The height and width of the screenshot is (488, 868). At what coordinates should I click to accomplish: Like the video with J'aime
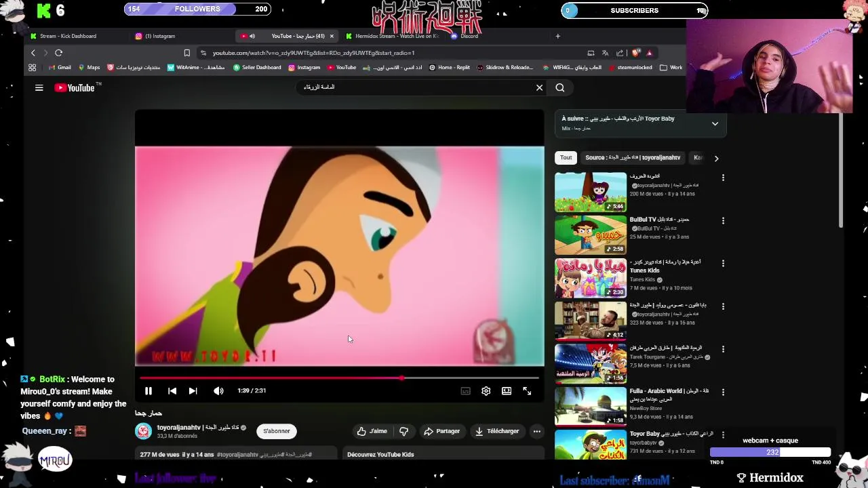point(372,431)
